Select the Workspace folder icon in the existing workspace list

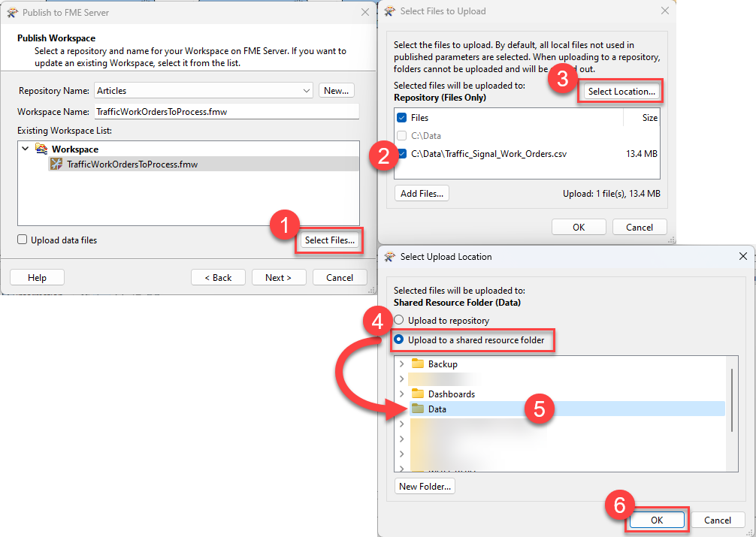(41, 149)
